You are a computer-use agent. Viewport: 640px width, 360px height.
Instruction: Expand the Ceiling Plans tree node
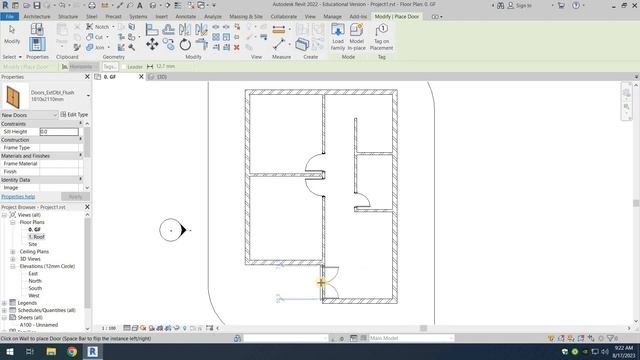tap(13, 252)
